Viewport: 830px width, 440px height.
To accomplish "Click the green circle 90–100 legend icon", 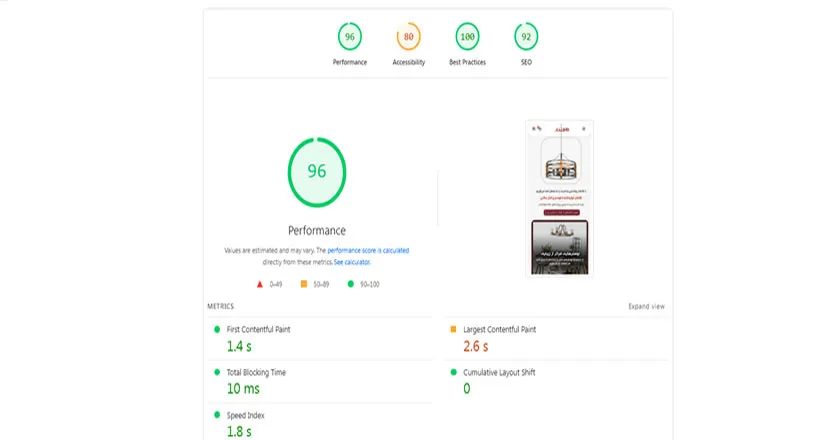I will click(350, 284).
